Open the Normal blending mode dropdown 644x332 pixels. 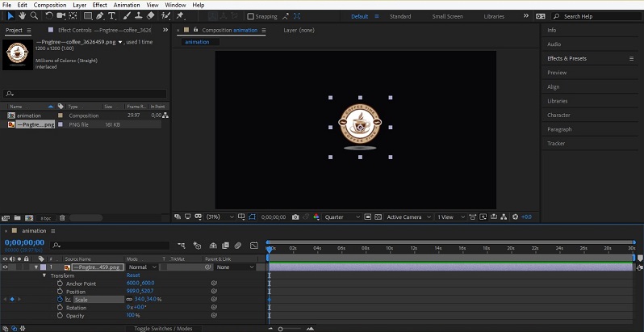[x=140, y=267]
